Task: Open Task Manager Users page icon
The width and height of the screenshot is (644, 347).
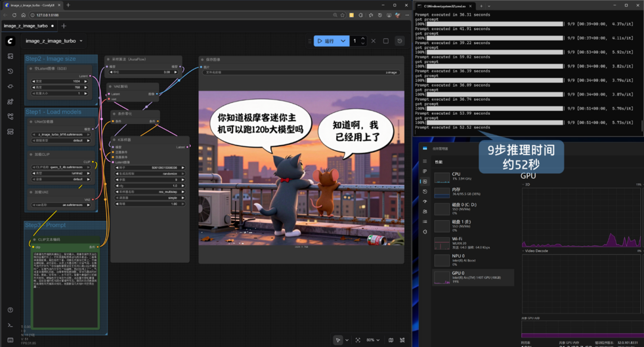Action: point(425,212)
